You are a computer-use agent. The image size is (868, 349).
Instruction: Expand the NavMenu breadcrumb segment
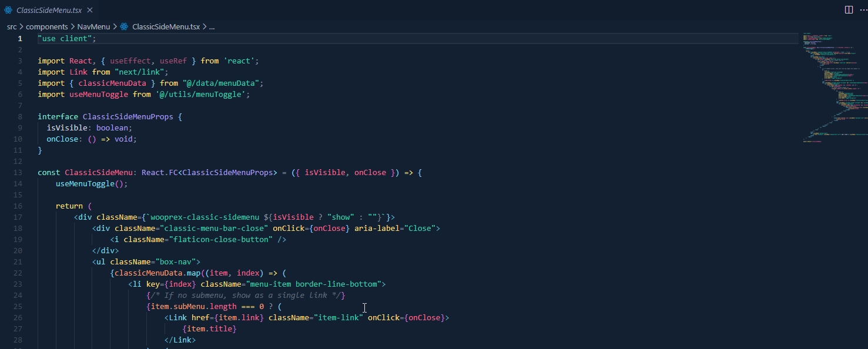coord(93,26)
